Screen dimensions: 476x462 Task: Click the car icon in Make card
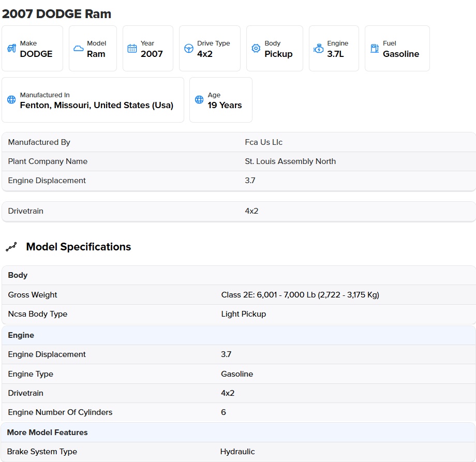pyautogui.click(x=11, y=48)
